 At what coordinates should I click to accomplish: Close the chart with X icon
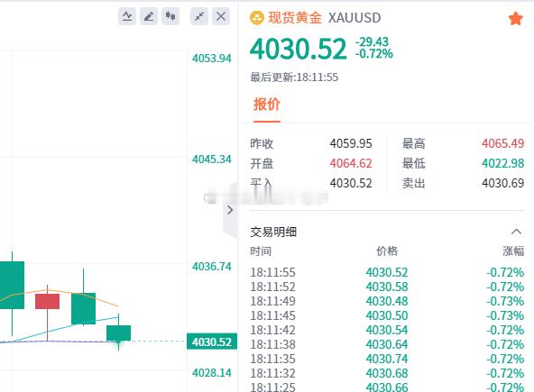tap(221, 16)
